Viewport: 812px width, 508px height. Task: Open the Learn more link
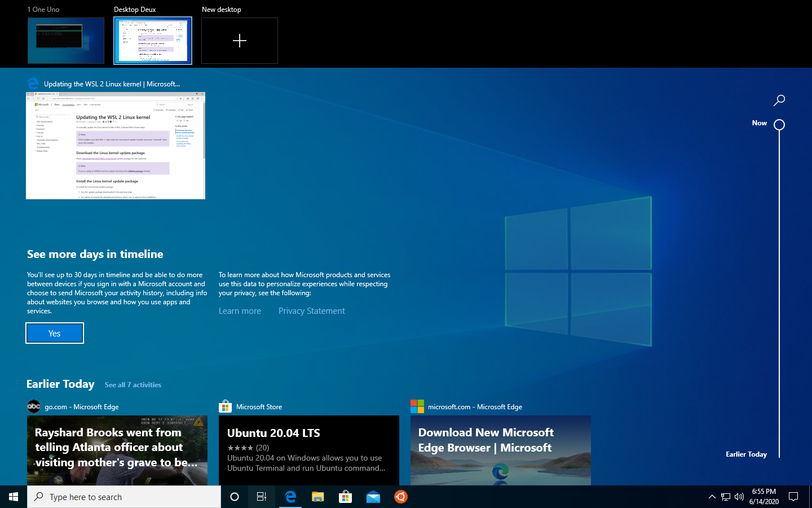coord(240,311)
